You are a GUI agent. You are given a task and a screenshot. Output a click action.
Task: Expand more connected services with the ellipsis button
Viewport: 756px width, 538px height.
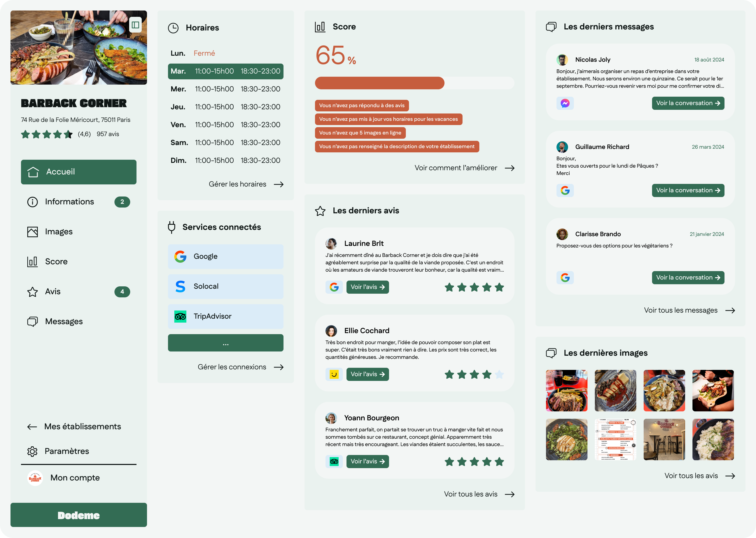225,343
